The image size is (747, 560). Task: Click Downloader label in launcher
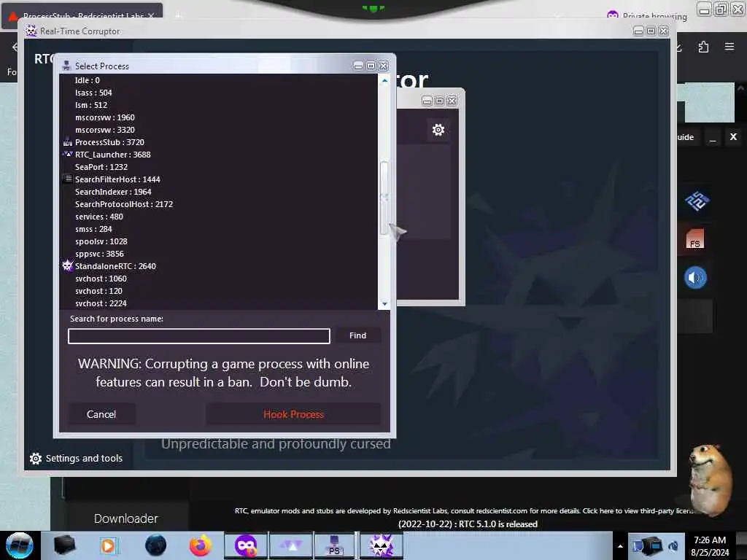pyautogui.click(x=125, y=518)
